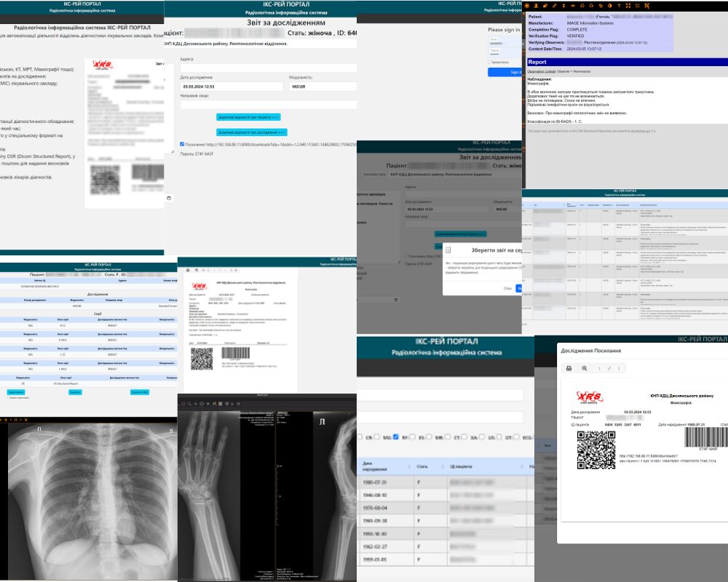728x582 pixels.
Task: Click the patient person icon in orange toolbar
Action: (537, 6)
